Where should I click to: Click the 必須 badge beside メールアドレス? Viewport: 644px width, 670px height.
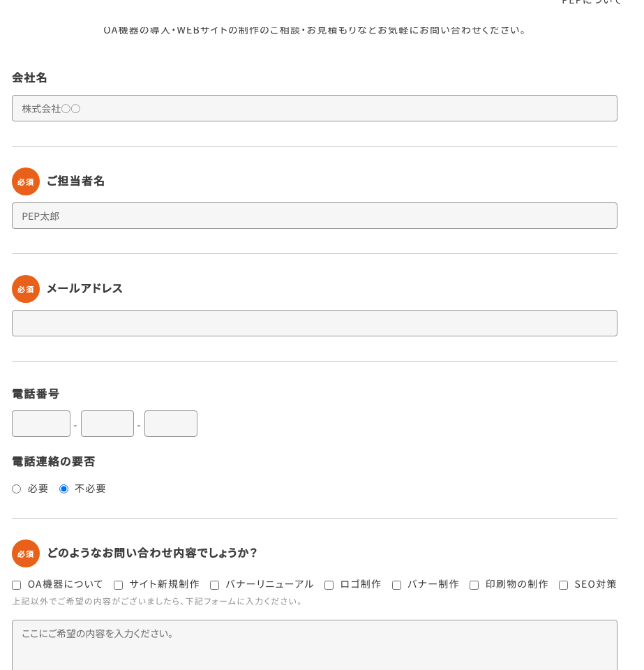point(26,289)
